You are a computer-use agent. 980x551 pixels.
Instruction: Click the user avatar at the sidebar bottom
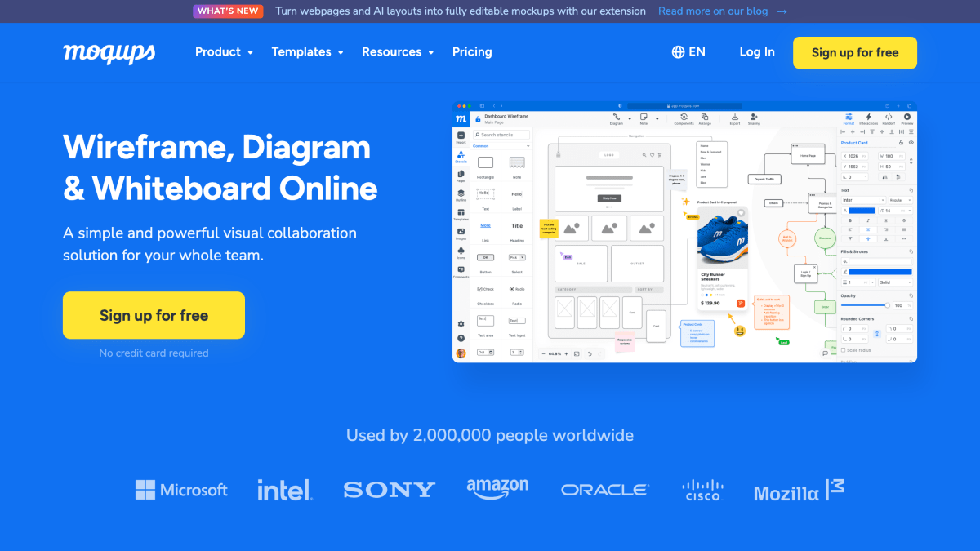click(x=461, y=353)
